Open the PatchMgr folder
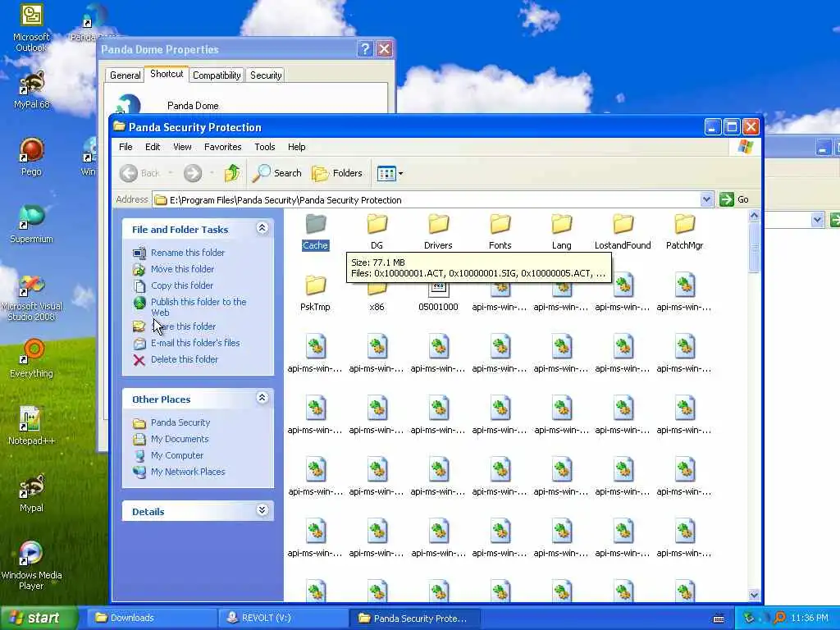The image size is (840, 630). pyautogui.click(x=684, y=224)
